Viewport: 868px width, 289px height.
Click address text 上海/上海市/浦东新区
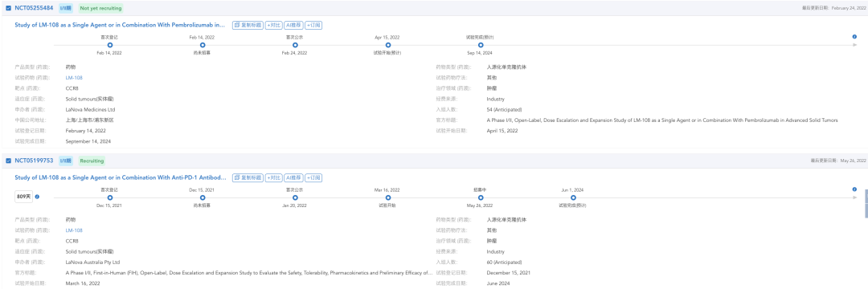click(x=89, y=120)
